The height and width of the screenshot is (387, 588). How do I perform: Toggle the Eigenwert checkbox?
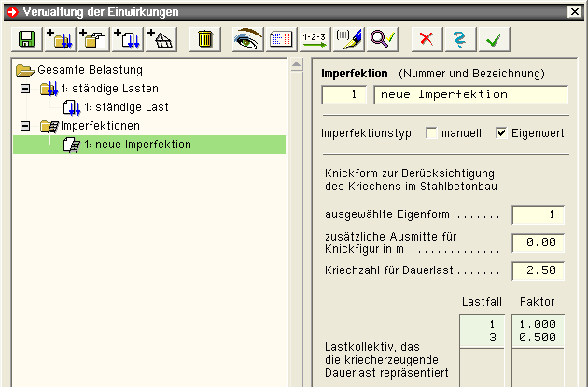click(x=501, y=133)
